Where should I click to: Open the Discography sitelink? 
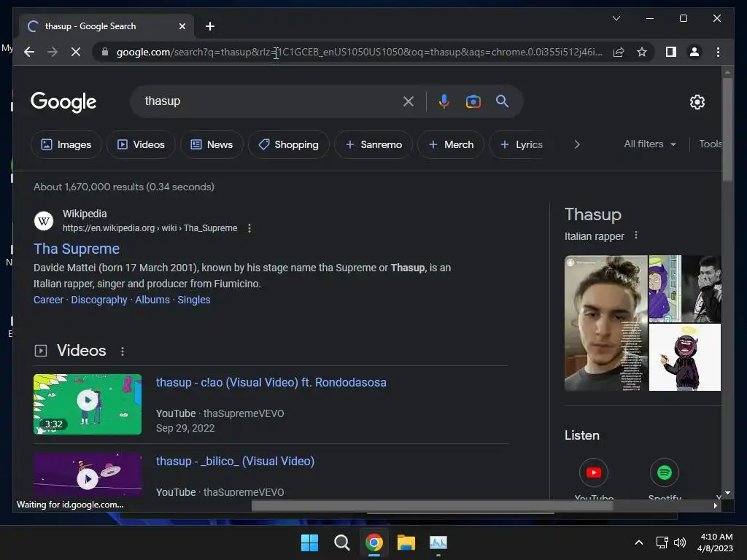pyautogui.click(x=99, y=300)
